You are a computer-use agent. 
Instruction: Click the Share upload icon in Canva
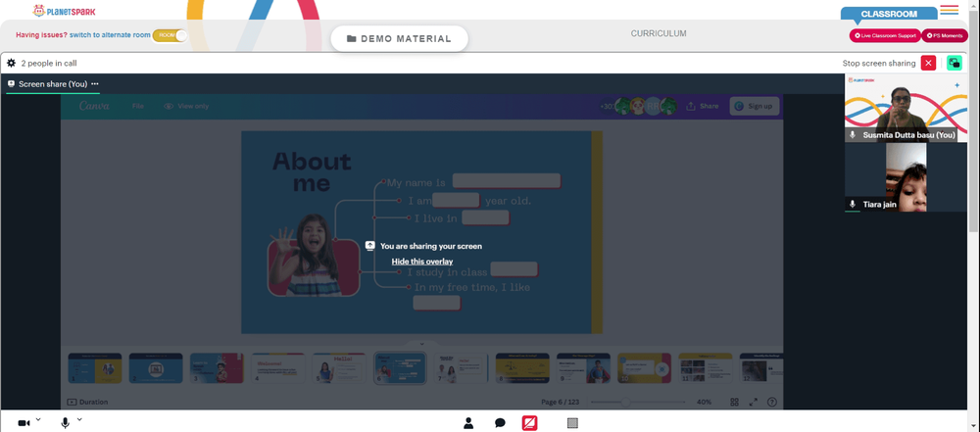click(x=691, y=106)
